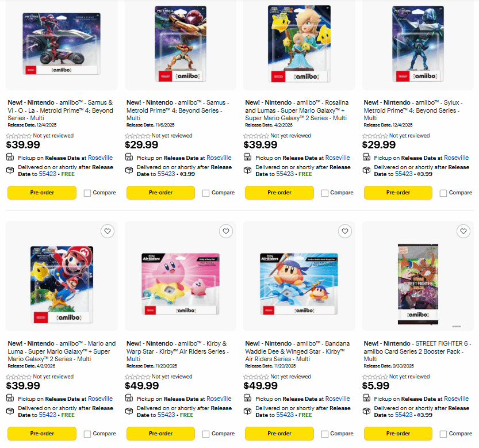Pre-order Bandana Waddle Dee & Winged Star
Screen dimensions: 479x448
pos(279,434)
